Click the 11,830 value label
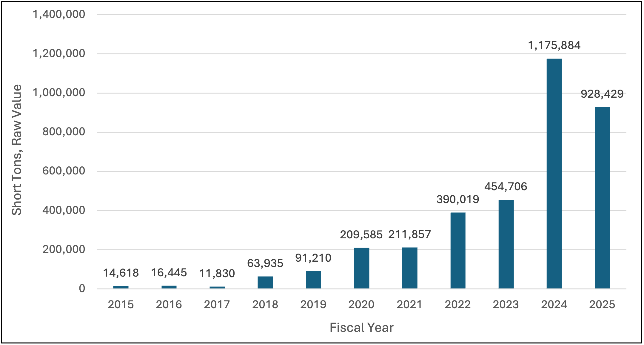 [x=217, y=274]
